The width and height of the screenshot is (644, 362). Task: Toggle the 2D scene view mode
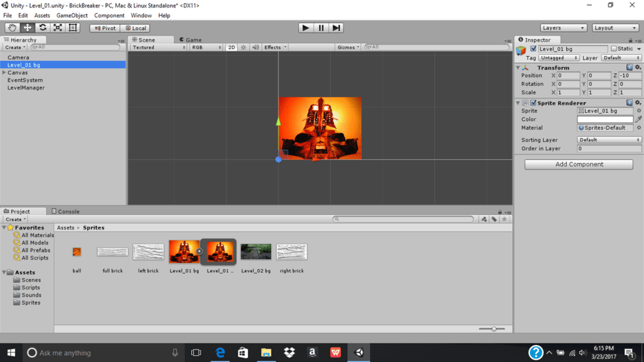click(232, 48)
